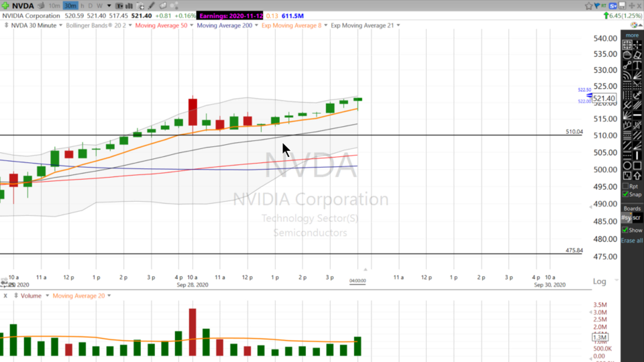Open the Bollinger Bands 20 2 dropdown
Image resolution: width=644 pixels, height=362 pixels.
click(x=130, y=25)
